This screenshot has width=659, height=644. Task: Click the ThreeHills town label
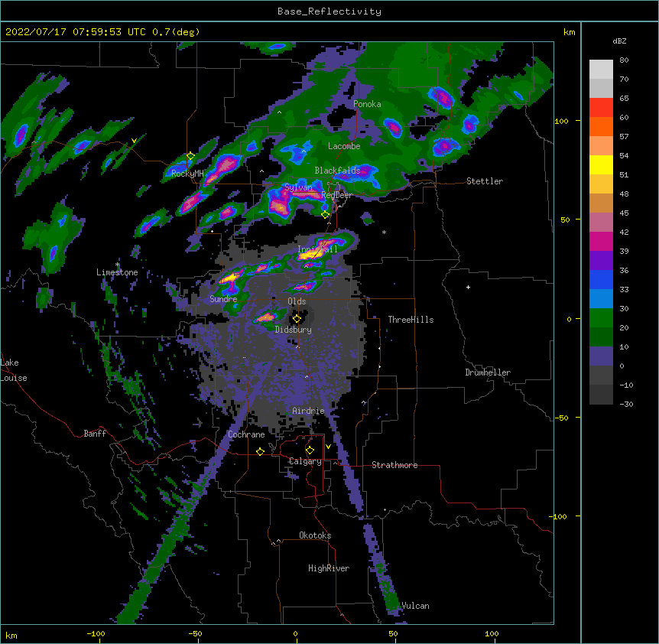tap(411, 320)
